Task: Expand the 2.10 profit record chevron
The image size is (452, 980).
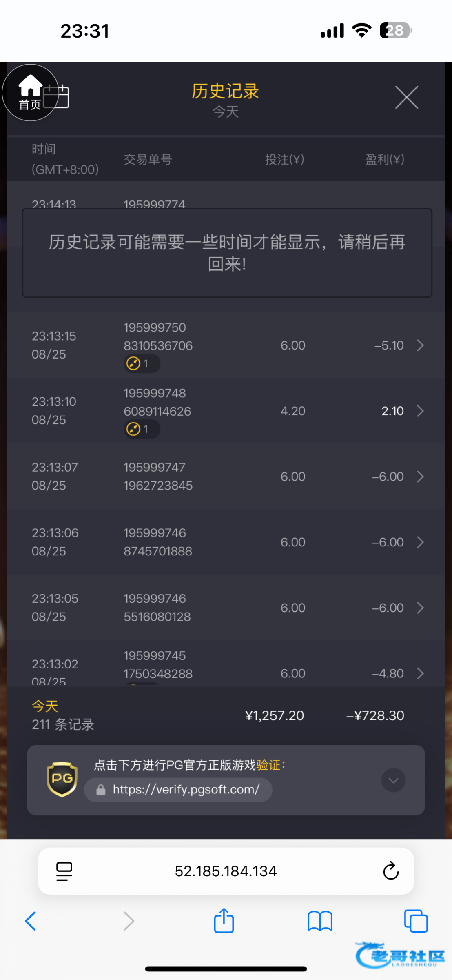Action: [x=421, y=411]
